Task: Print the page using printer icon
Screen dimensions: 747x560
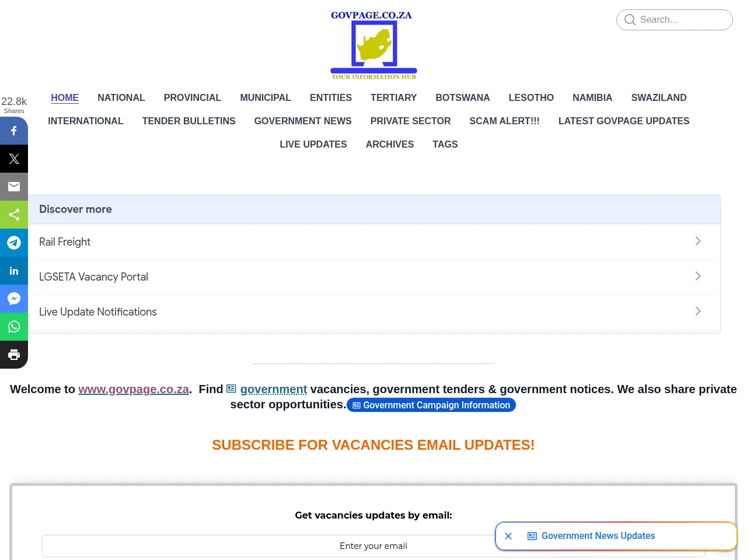Action: tap(14, 355)
